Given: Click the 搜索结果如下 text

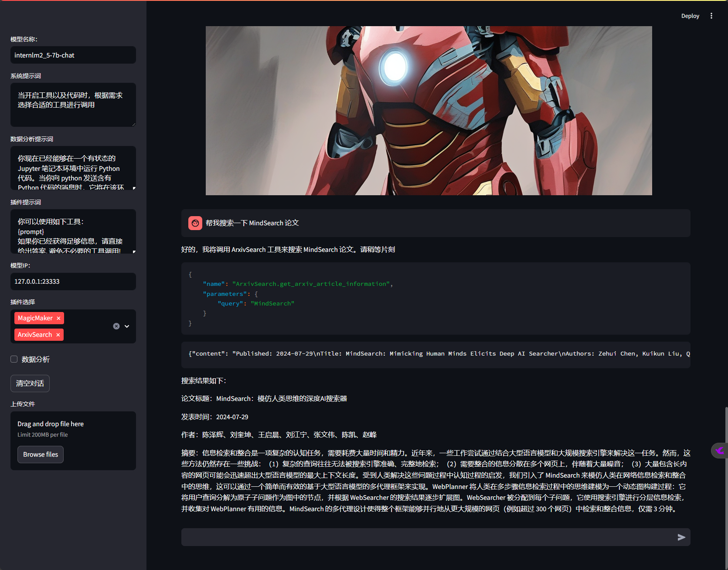Looking at the screenshot, I should [x=204, y=381].
